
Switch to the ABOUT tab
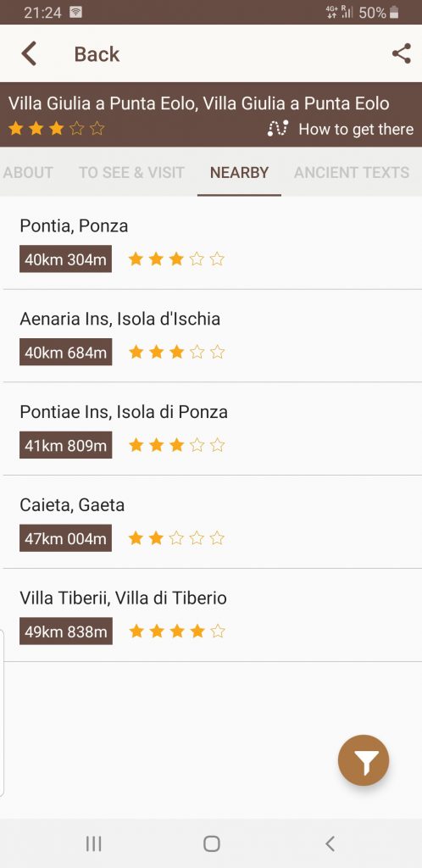coord(28,172)
